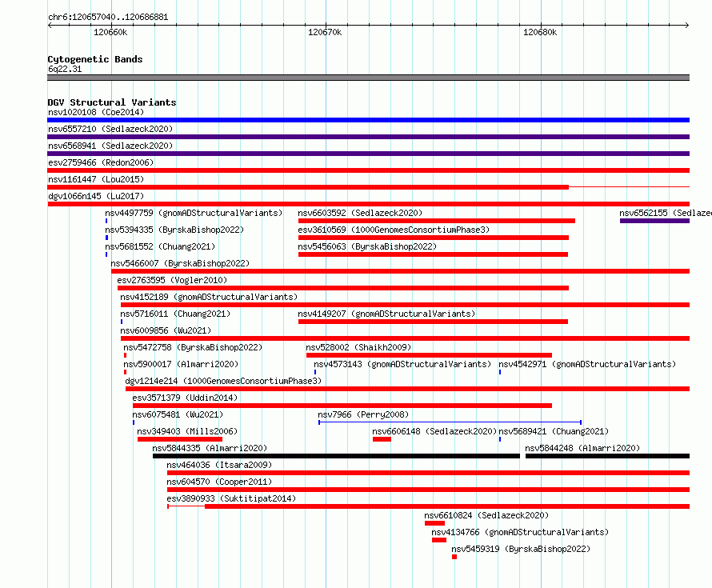Click nsv5689421 (Chuang2021) label

554,431
